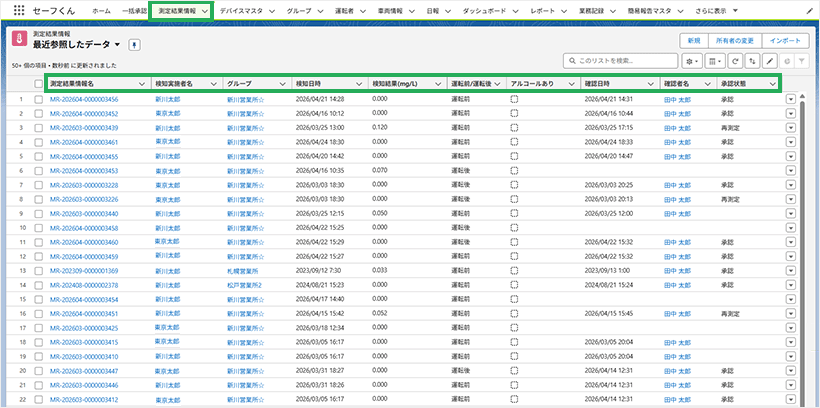
Task: Click the 0.033 detection result value
Action: coord(379,271)
